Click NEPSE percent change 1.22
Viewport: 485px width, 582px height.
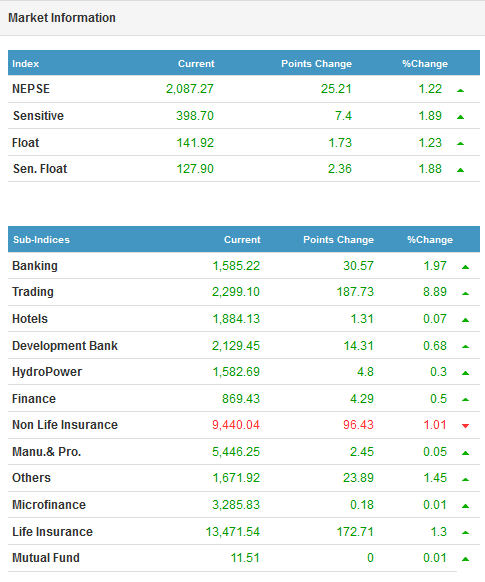pyautogui.click(x=430, y=89)
